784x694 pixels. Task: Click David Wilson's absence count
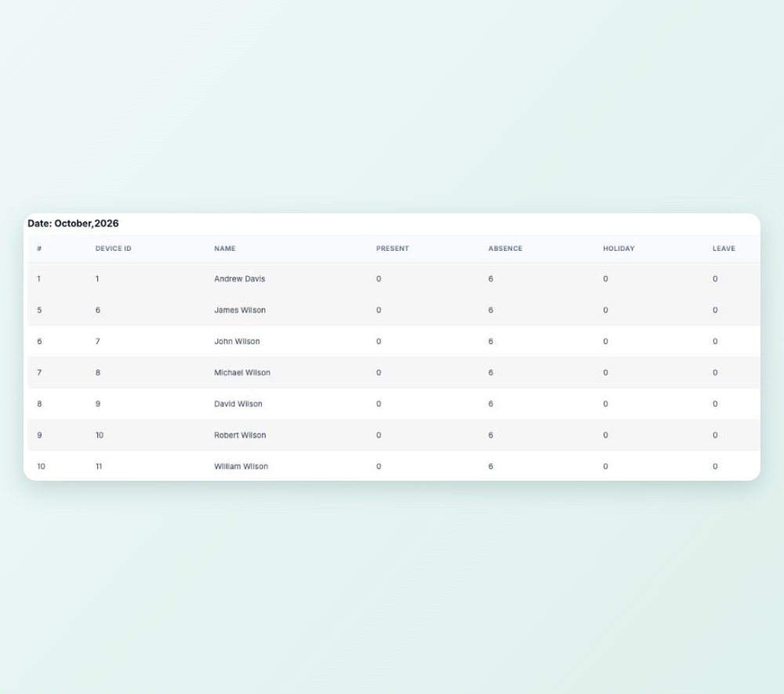tap(491, 404)
